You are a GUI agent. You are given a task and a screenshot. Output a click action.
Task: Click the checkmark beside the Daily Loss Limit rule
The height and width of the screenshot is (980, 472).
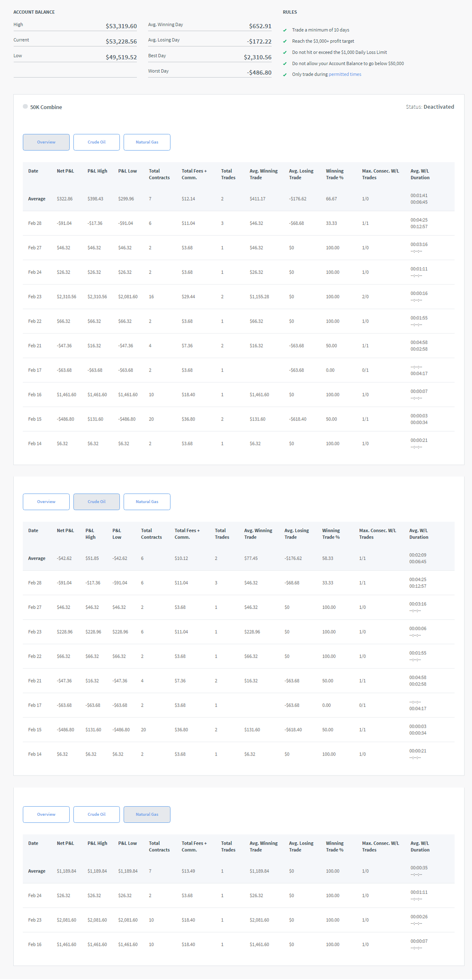285,53
